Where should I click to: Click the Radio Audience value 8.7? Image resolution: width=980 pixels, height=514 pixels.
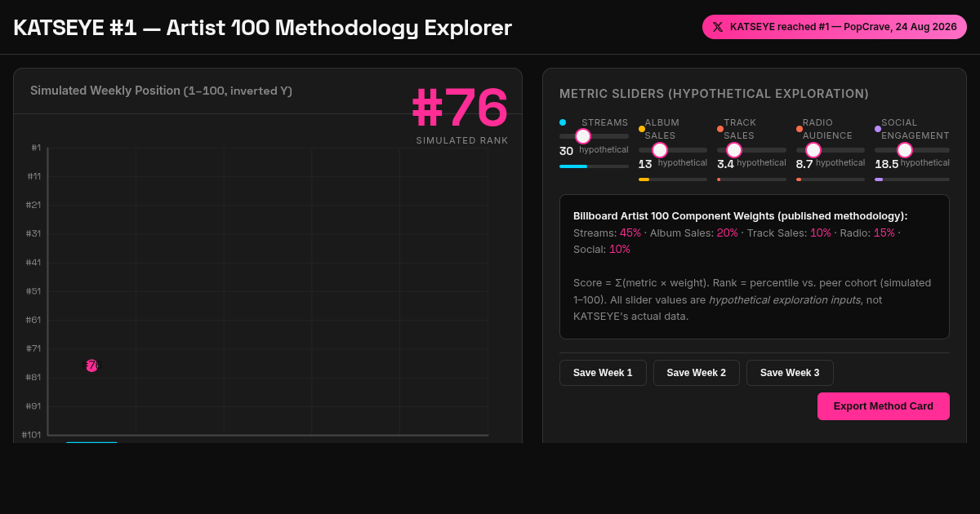(804, 164)
